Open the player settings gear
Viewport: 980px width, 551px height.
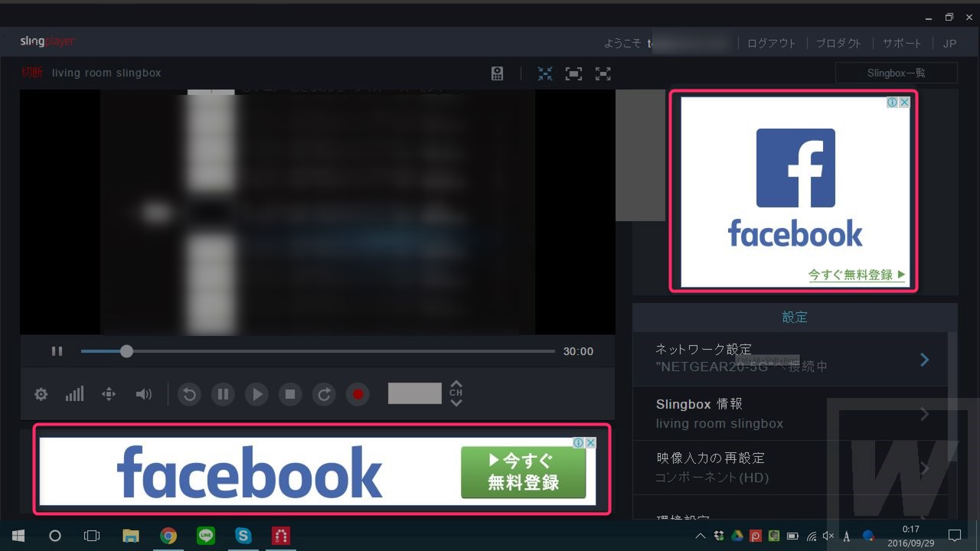[41, 394]
